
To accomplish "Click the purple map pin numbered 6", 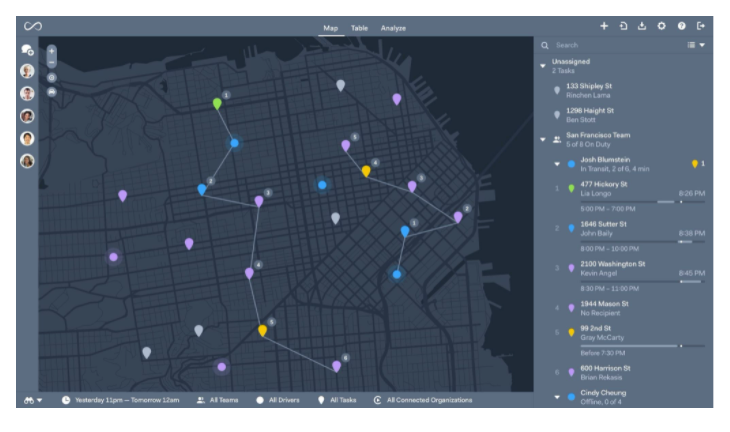I will click(337, 366).
